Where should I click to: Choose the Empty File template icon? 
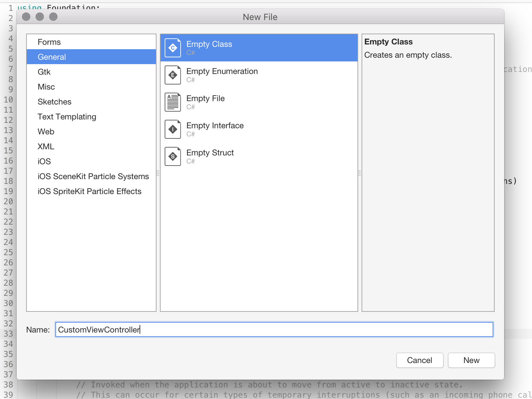click(173, 102)
